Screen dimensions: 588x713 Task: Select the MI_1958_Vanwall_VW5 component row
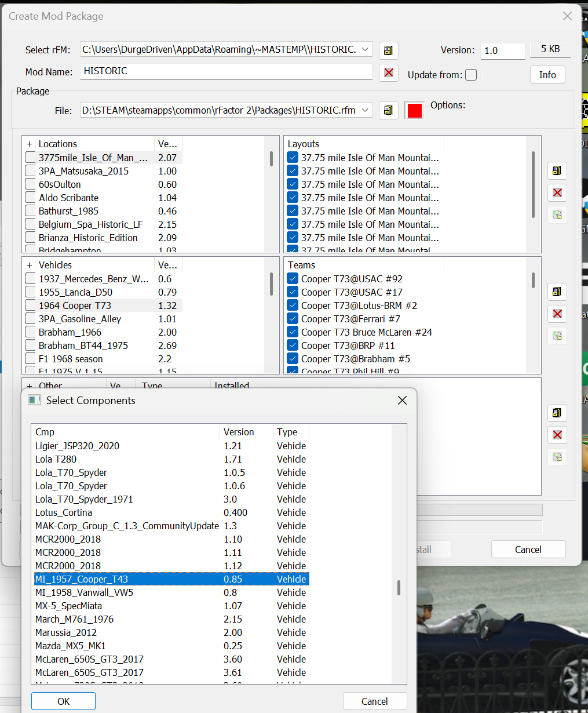click(171, 592)
